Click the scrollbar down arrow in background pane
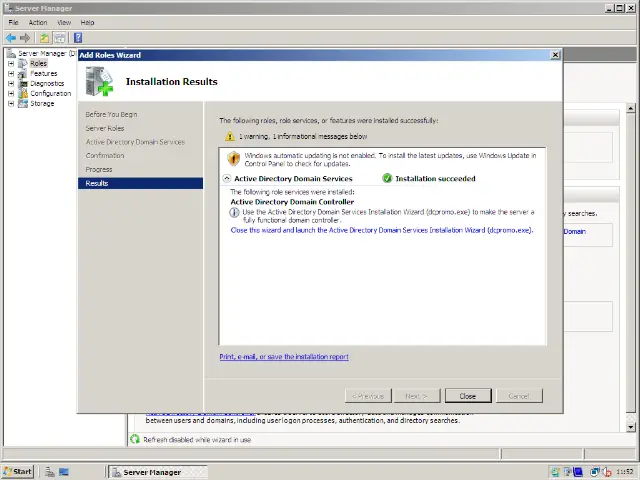The width and height of the screenshot is (640, 480). click(x=631, y=427)
